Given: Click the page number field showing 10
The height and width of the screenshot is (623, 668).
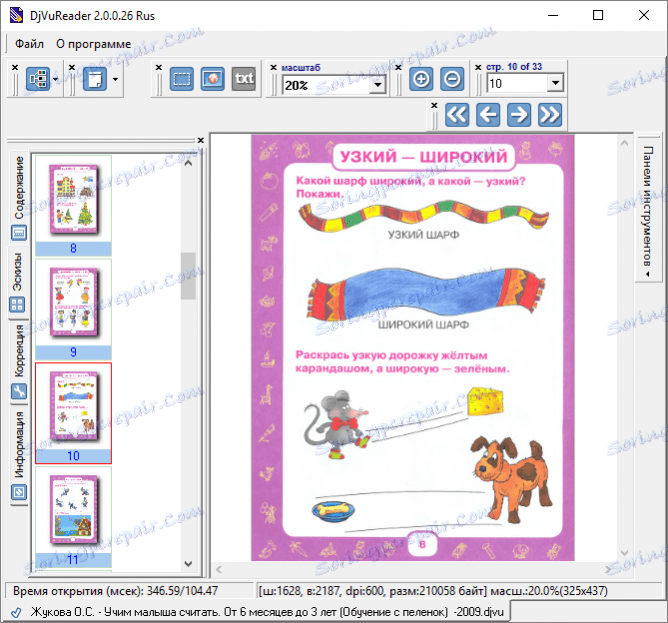Looking at the screenshot, I should pos(518,83).
